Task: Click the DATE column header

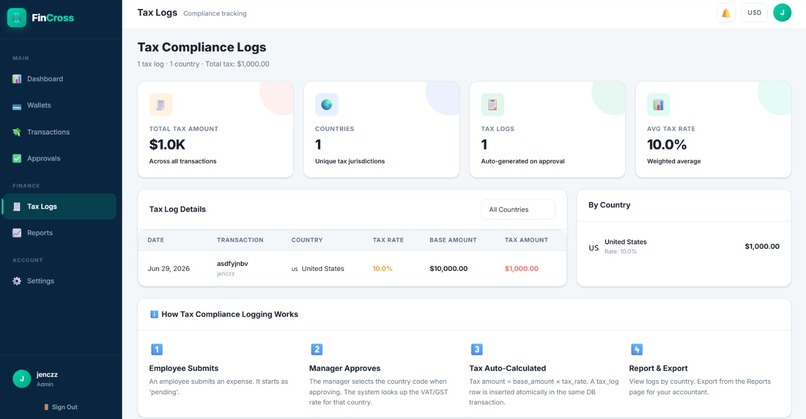Action: pos(156,240)
